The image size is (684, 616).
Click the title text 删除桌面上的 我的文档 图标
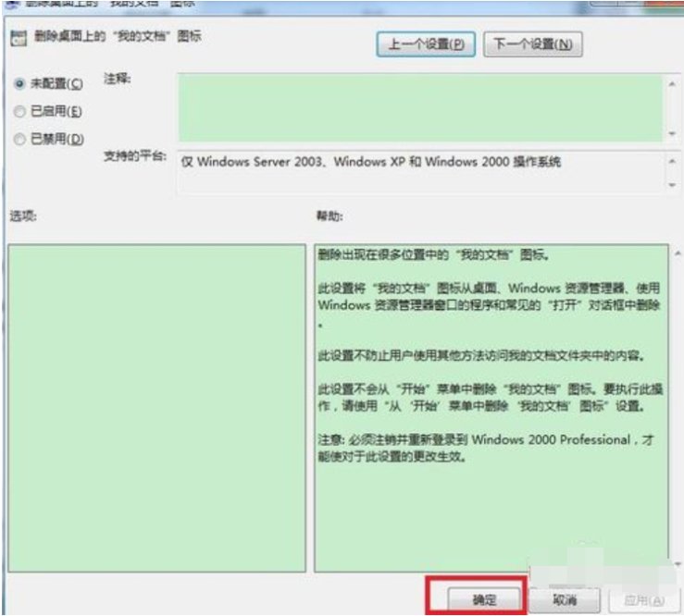[118, 36]
